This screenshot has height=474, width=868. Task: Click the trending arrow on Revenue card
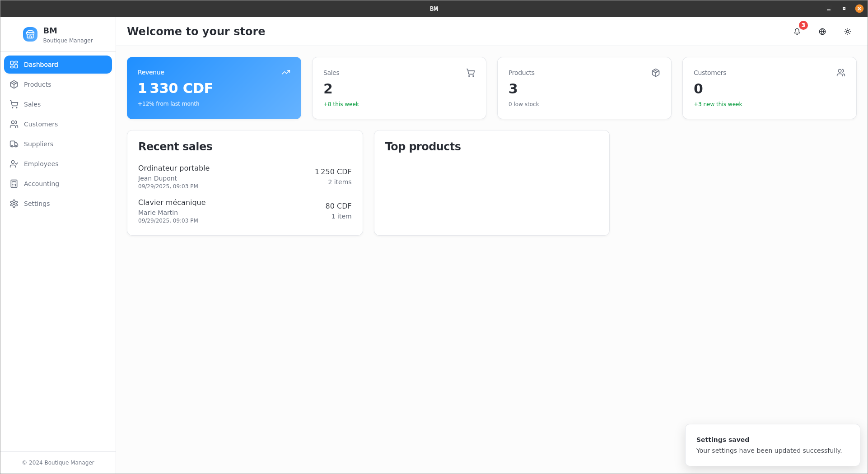286,72
